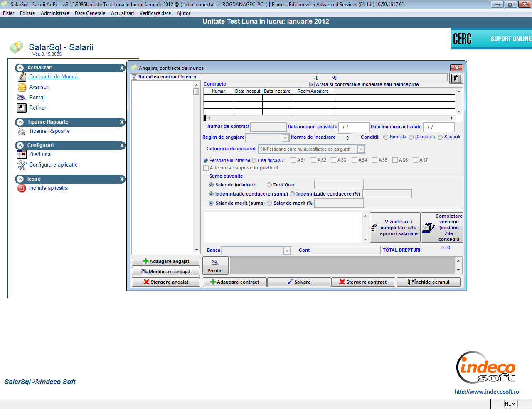This screenshot has height=409, width=532.
Task: Open the Verificare date menu
Action: [x=155, y=13]
